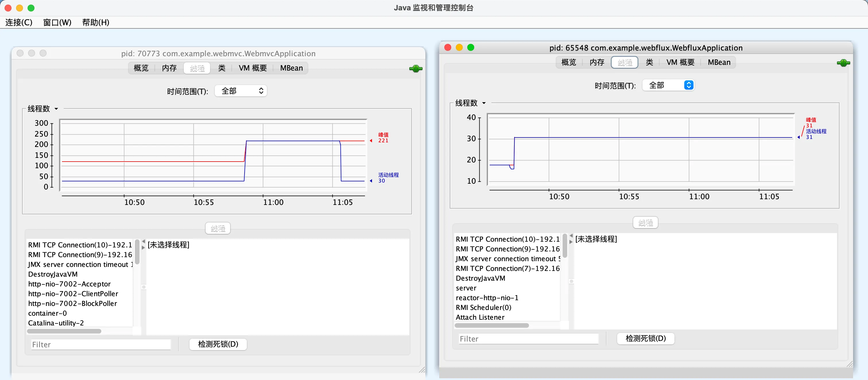
Task: Click split-pane collapse arrows in webflux window
Action: click(x=571, y=239)
